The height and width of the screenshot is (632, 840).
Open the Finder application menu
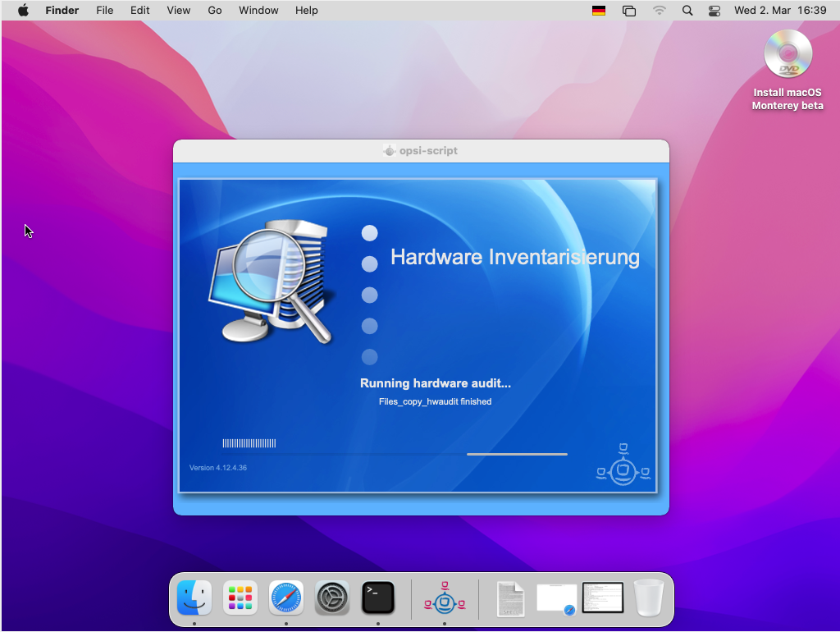tap(62, 10)
